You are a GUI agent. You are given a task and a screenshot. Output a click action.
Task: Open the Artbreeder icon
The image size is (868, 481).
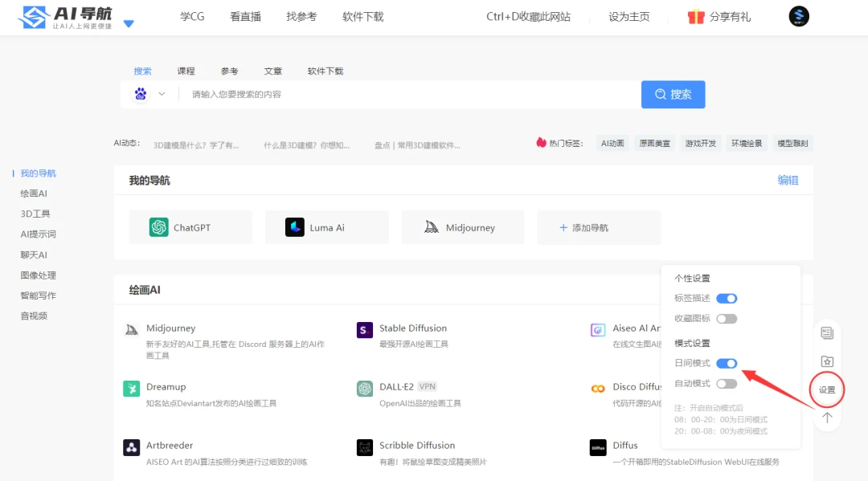(x=131, y=447)
